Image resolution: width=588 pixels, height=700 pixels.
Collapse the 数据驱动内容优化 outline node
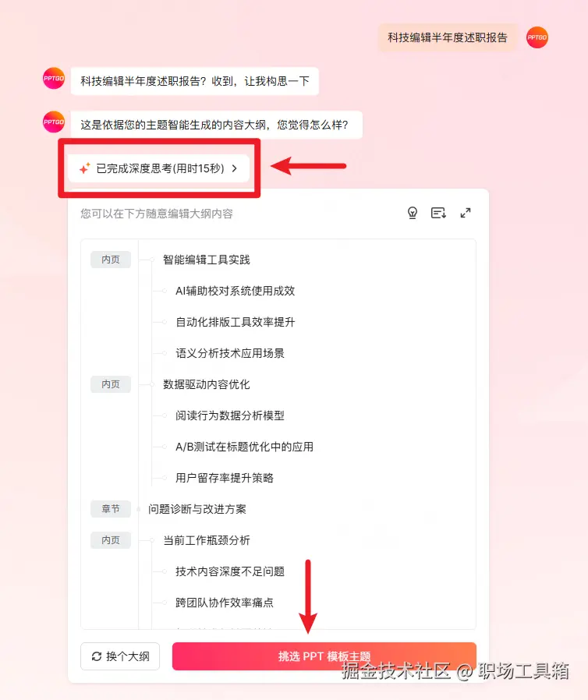(152, 384)
